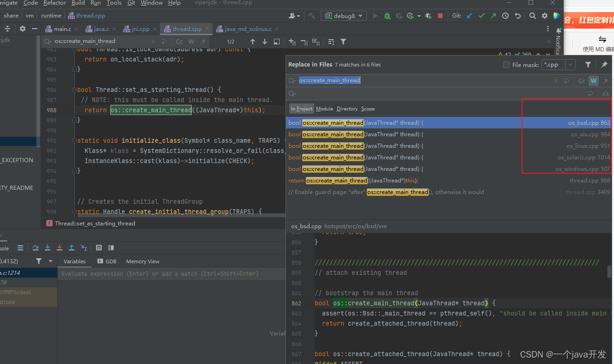Image resolution: width=614 pixels, height=364 pixels.
Task: Expand the *.cpp file mask dropdown
Action: pyautogui.click(x=571, y=65)
